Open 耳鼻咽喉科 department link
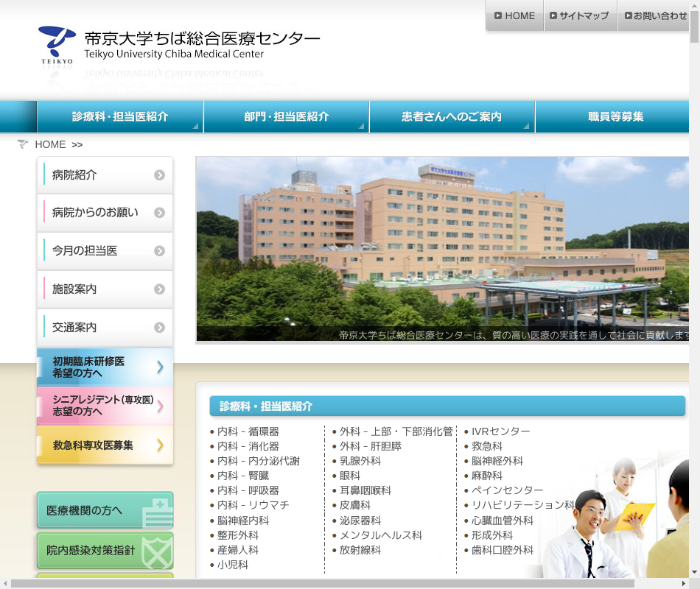Image resolution: width=700 pixels, height=589 pixels. (x=365, y=490)
